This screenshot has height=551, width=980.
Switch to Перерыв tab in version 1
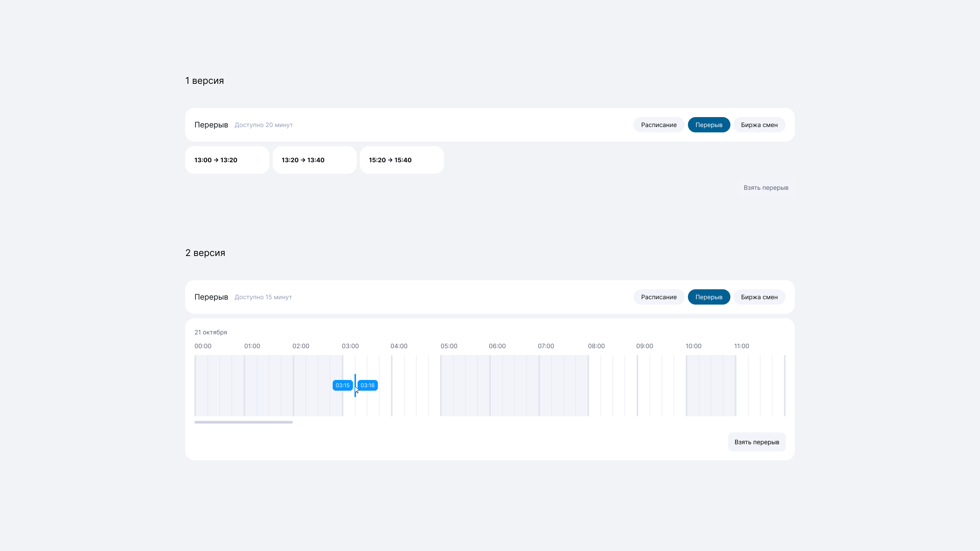[709, 125]
